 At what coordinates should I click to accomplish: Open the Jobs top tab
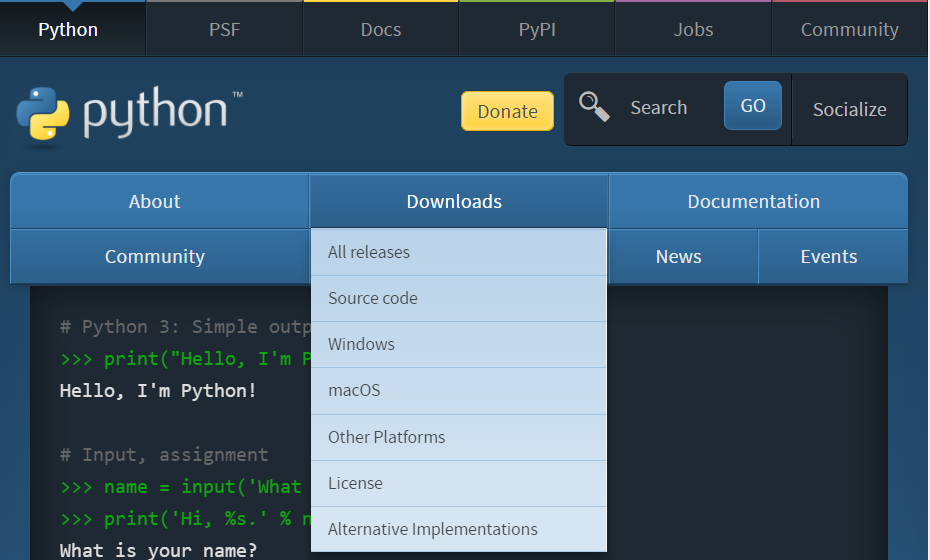(693, 29)
